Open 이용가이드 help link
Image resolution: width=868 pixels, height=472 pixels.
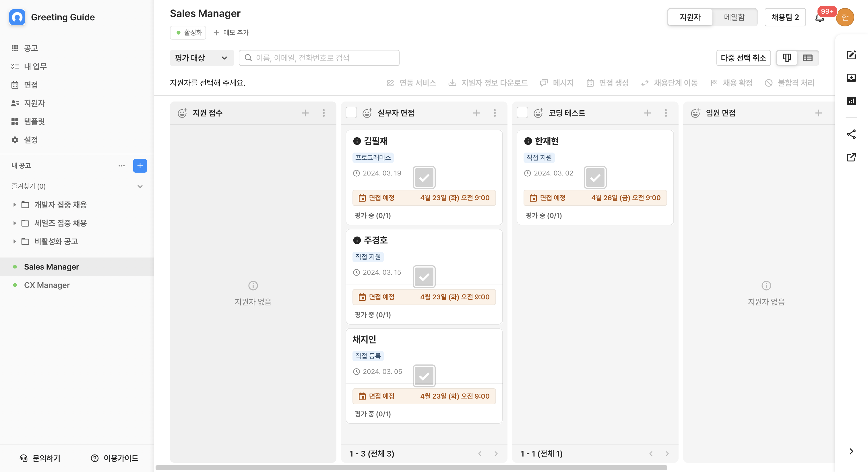(x=115, y=458)
